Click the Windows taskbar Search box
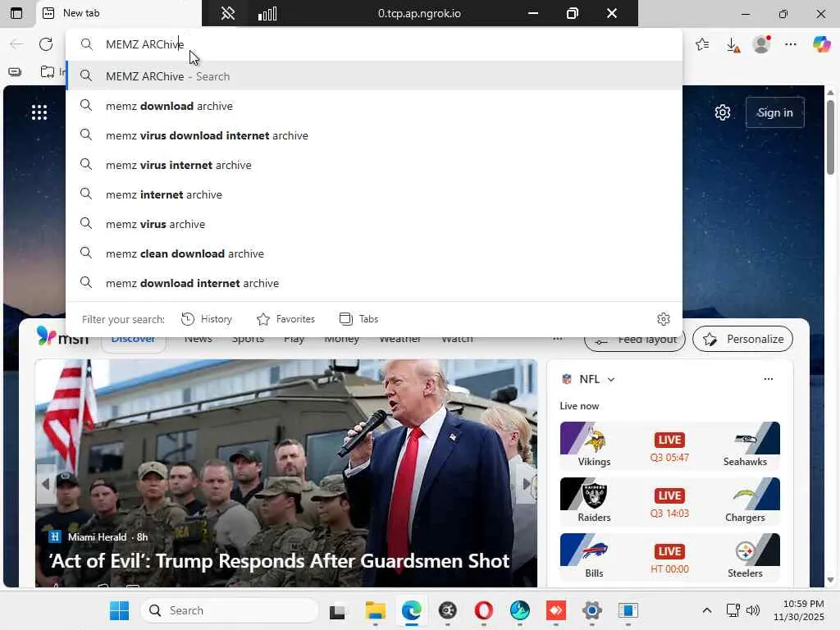 (230, 610)
